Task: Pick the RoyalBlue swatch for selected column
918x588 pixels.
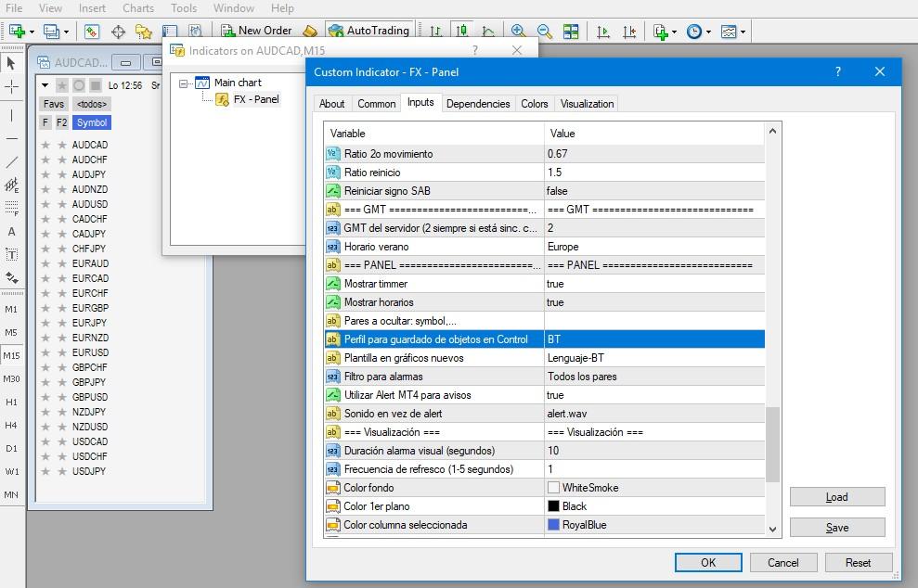Action: click(x=553, y=525)
